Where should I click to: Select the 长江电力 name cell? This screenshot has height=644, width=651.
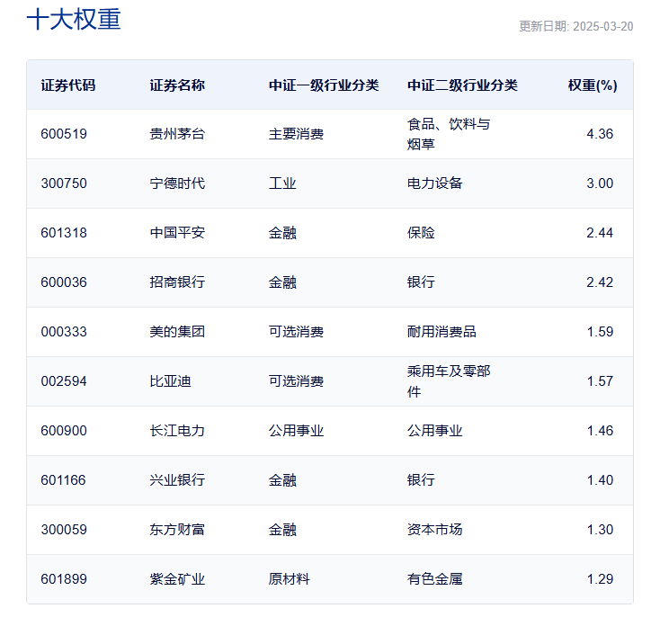(x=177, y=430)
